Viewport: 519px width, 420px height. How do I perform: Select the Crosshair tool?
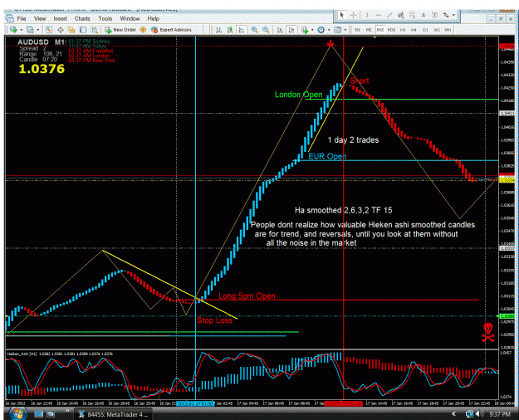click(354, 15)
